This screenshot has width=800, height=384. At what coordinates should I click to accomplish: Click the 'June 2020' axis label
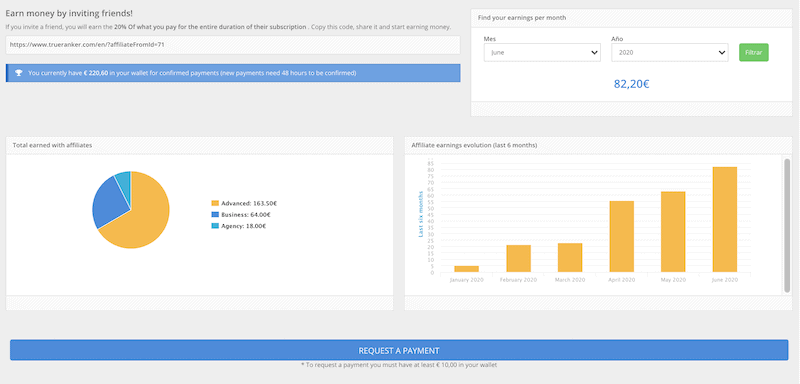(725, 280)
